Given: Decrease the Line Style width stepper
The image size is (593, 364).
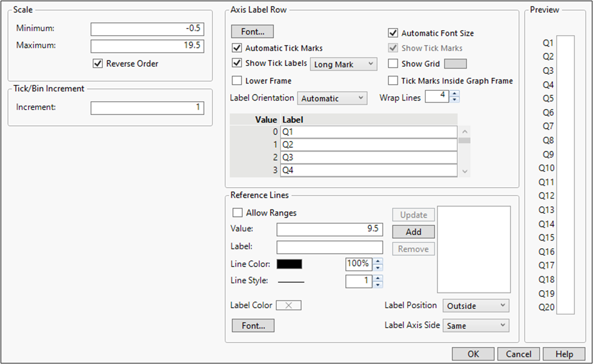Looking at the screenshot, I should [379, 285].
